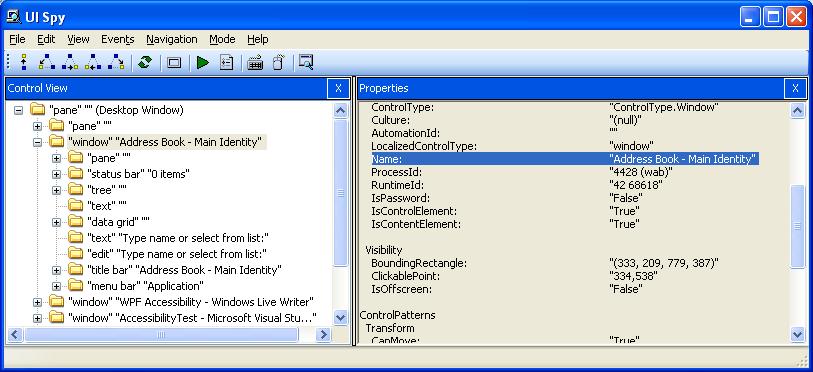Click the LocalizedControlType property label

[x=424, y=146]
